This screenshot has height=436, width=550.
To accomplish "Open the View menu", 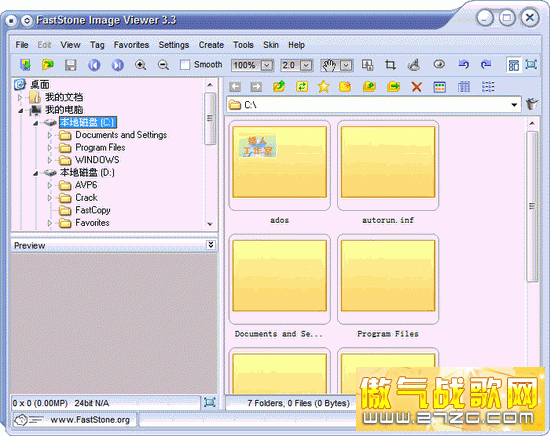I will (x=70, y=45).
